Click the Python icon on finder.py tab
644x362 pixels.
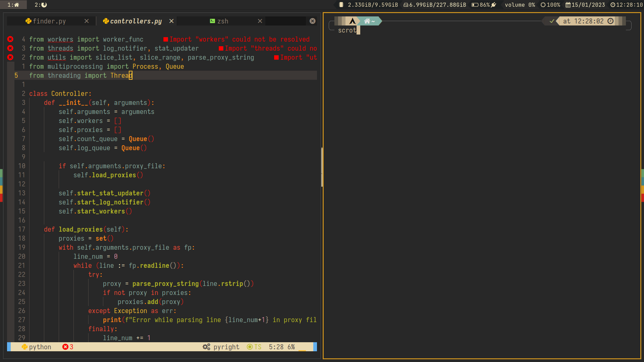coord(29,21)
